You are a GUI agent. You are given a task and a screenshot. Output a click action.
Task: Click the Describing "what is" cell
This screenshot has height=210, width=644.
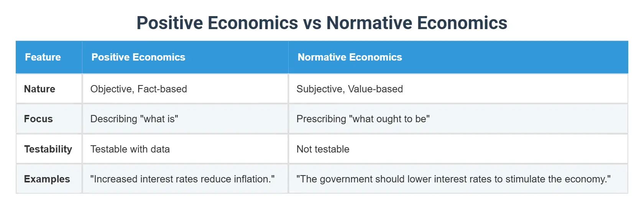click(185, 119)
